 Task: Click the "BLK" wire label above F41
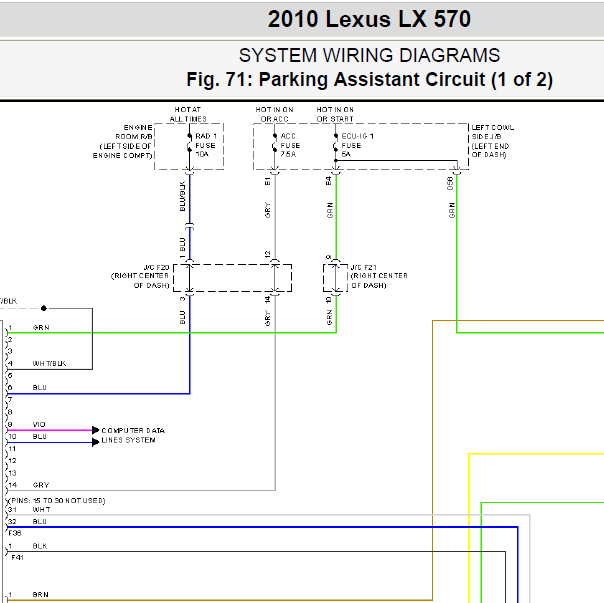pos(40,546)
